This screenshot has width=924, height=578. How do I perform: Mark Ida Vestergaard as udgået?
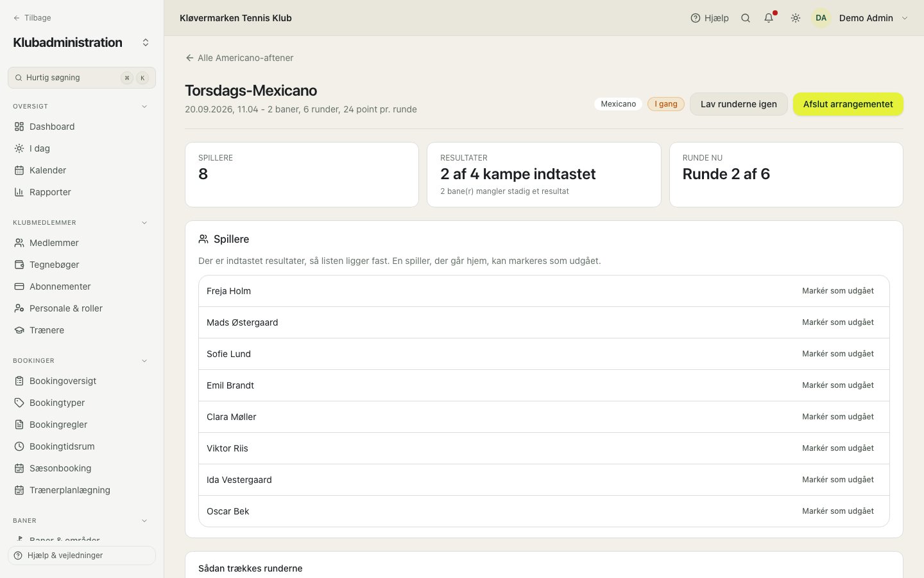(838, 480)
